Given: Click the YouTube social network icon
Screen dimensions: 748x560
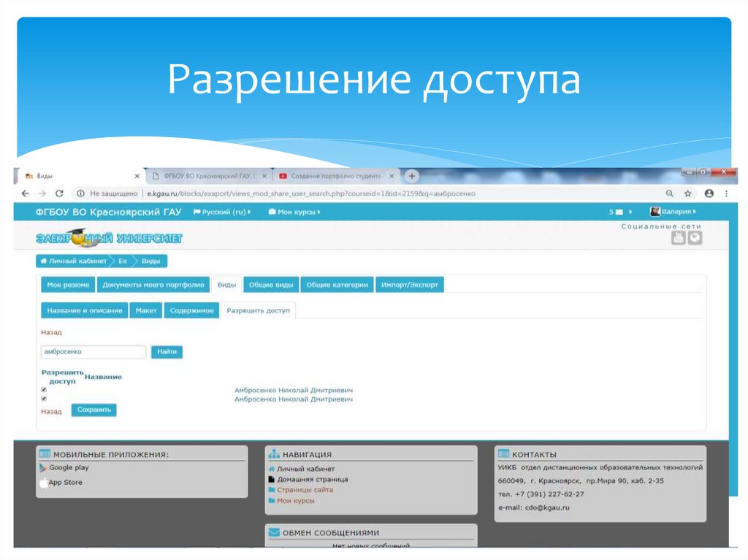Looking at the screenshot, I should tap(679, 239).
